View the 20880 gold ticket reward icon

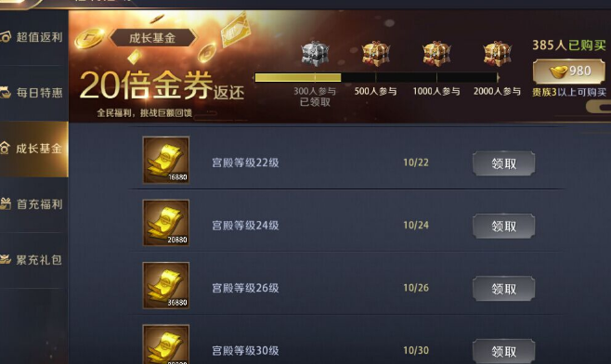(x=166, y=223)
